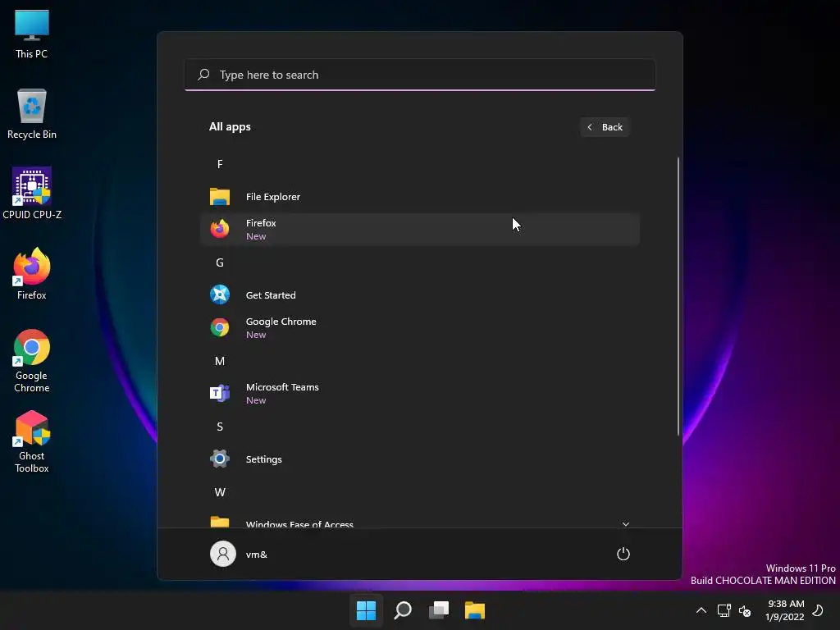Click the Back button in All apps

pyautogui.click(x=605, y=127)
